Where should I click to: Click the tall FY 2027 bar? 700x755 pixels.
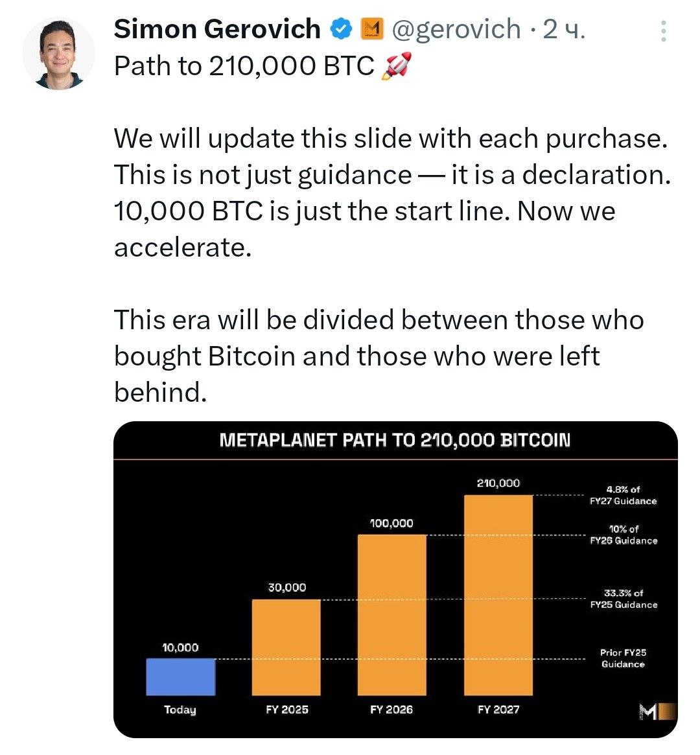coord(498,595)
